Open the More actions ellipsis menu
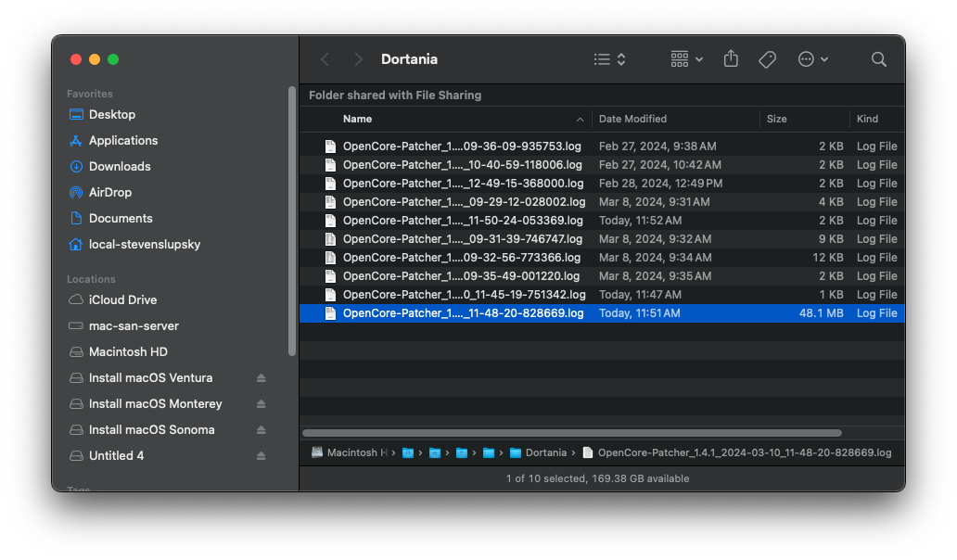 click(x=813, y=59)
